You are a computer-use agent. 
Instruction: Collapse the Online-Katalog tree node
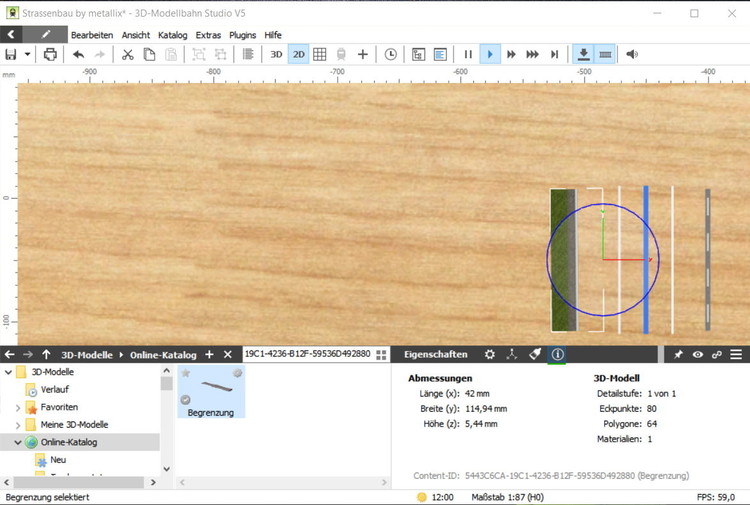tap(18, 442)
